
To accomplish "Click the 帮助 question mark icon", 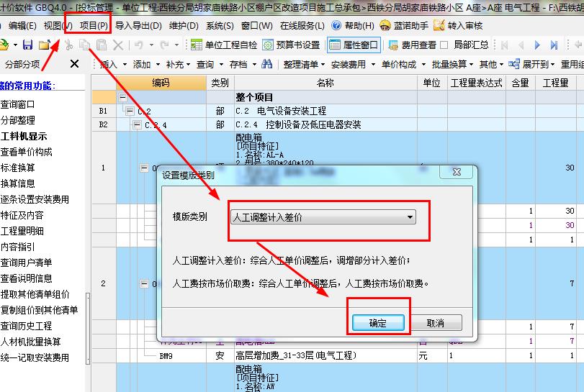I will (x=336, y=25).
